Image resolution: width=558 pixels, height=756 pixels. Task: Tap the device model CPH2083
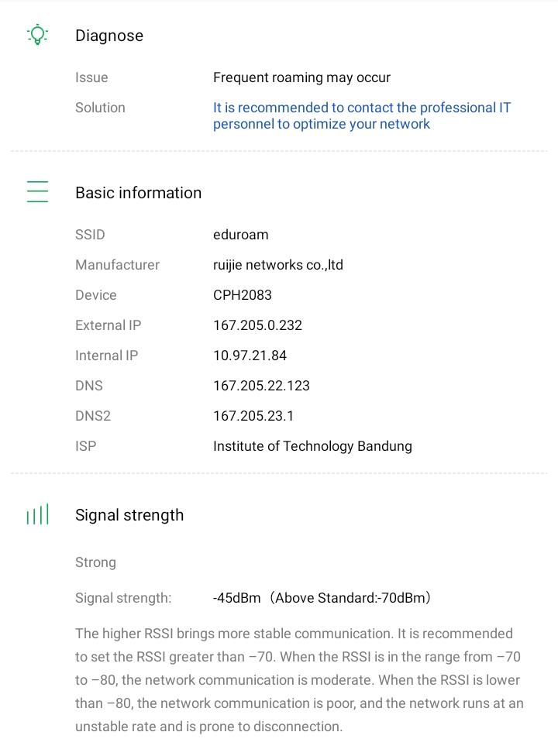242,295
